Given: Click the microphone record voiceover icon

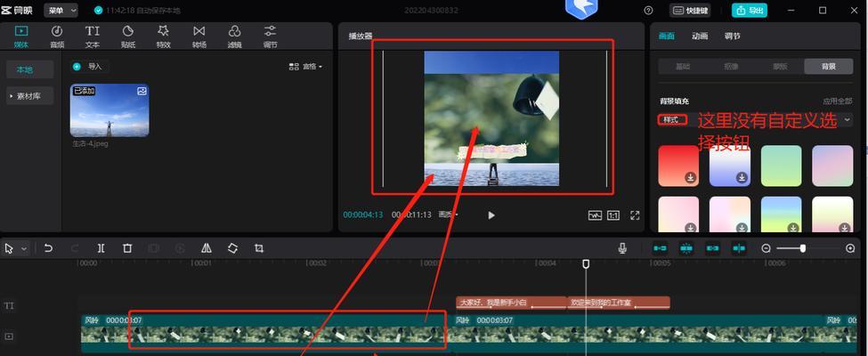Looking at the screenshot, I should point(622,248).
